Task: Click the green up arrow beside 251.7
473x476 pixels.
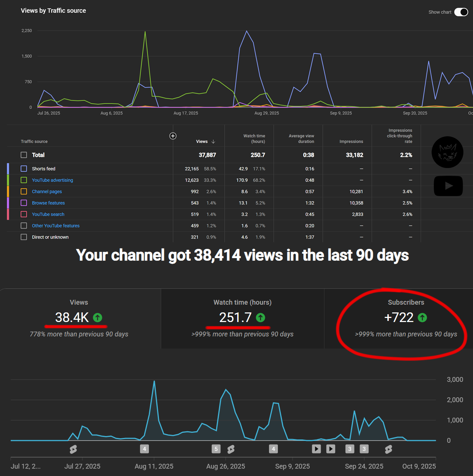Action: tap(261, 318)
